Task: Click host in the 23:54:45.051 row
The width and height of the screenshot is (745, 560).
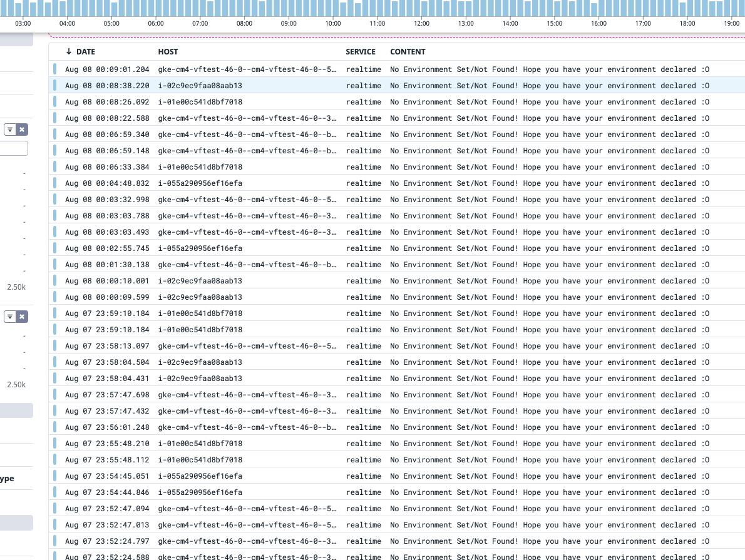Action: 200,476
